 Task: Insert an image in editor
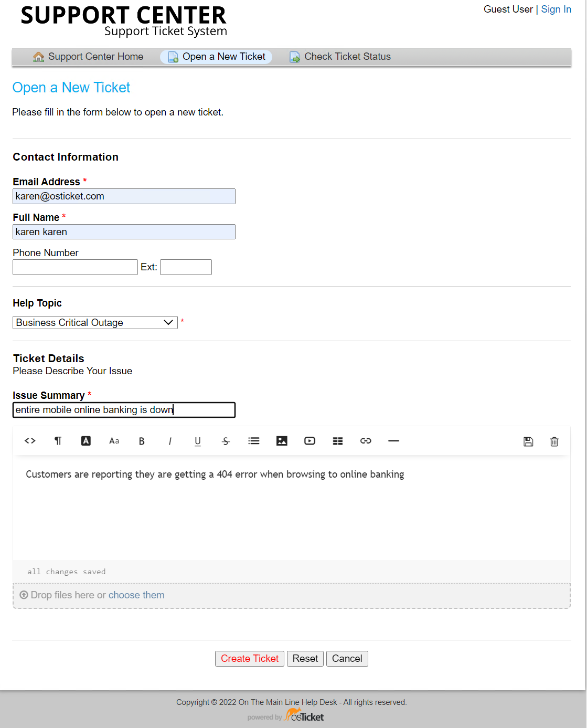point(282,441)
